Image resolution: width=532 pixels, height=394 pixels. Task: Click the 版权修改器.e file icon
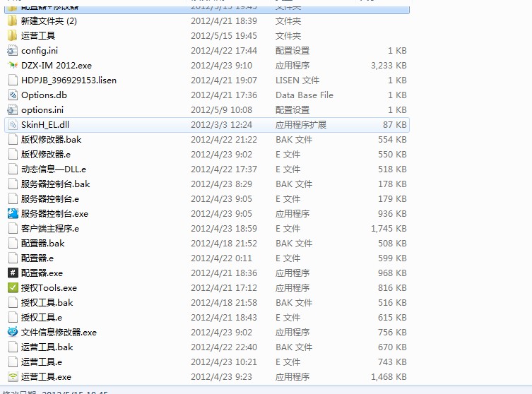tap(13, 155)
